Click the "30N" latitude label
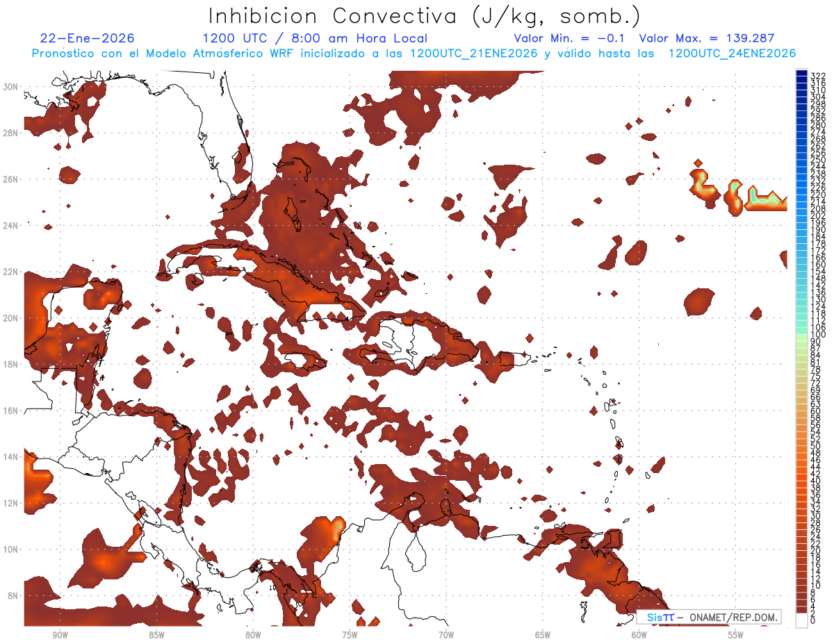Image resolution: width=834 pixels, height=644 pixels. click(x=10, y=86)
